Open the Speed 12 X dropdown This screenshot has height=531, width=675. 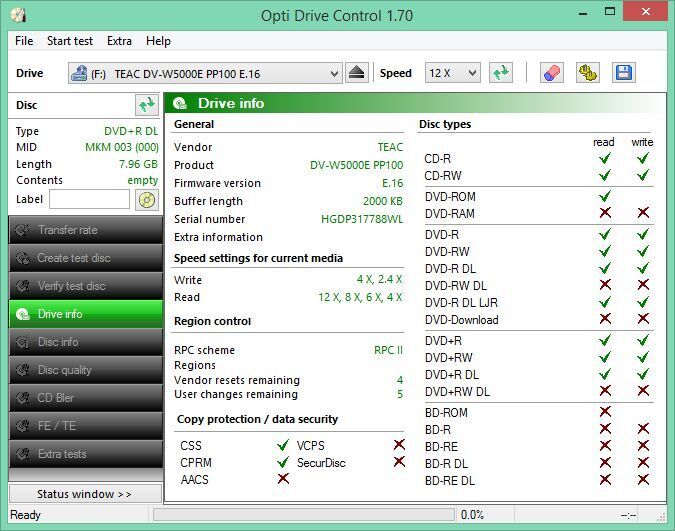[x=452, y=73]
